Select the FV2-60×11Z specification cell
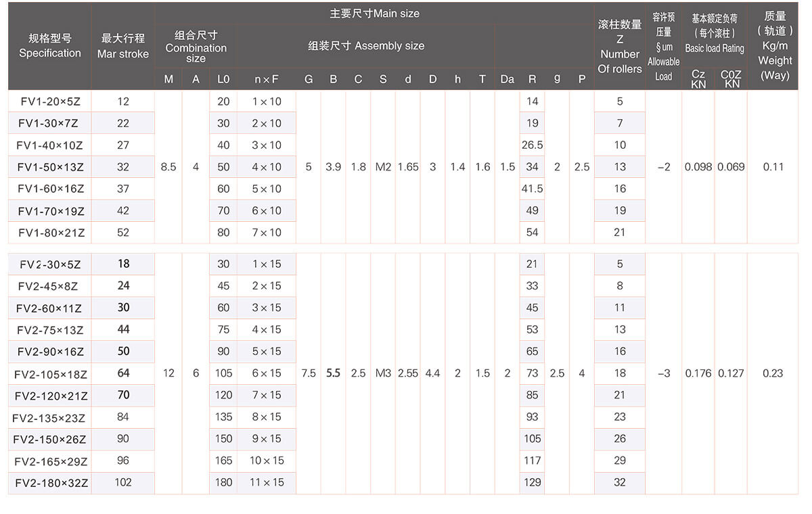 pyautogui.click(x=50, y=308)
